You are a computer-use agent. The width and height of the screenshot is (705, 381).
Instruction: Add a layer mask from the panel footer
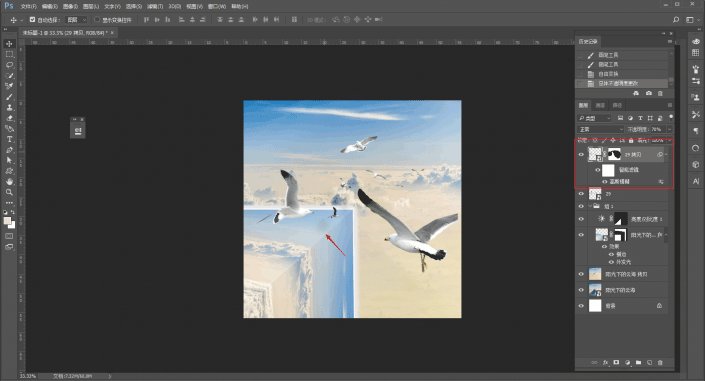click(x=616, y=363)
